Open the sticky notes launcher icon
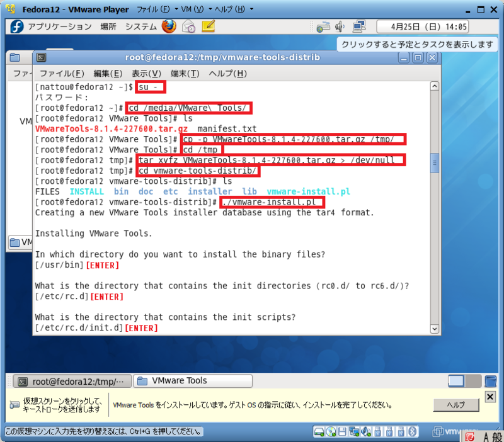 click(208, 26)
